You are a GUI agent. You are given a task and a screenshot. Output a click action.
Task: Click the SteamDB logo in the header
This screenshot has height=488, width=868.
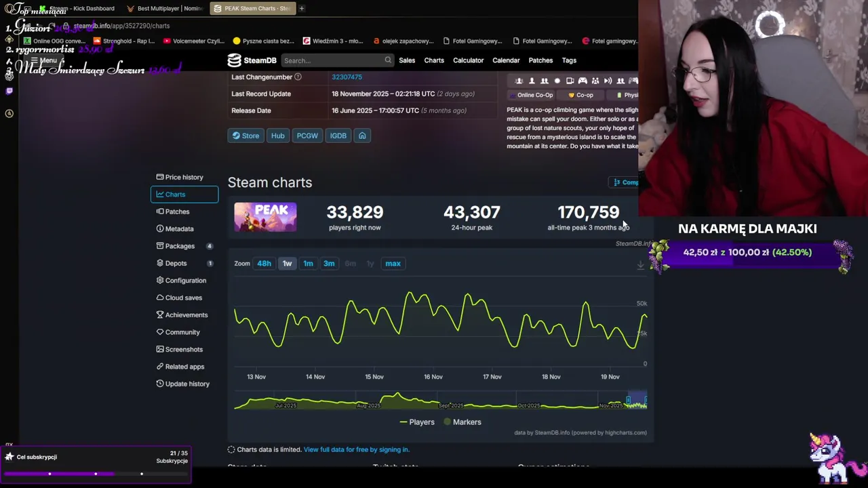252,60
